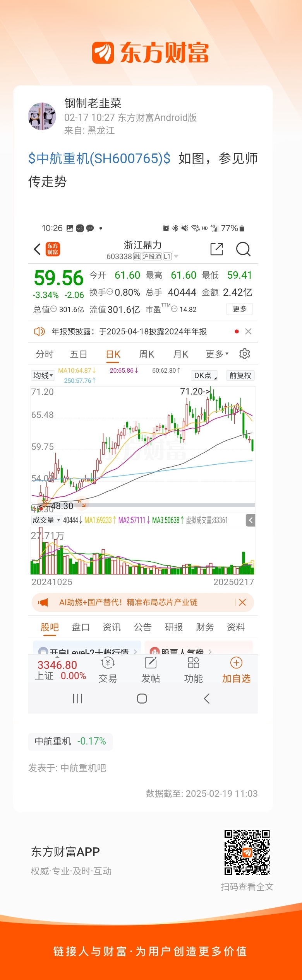Tap 加自选 add to watchlist

(x=236, y=670)
